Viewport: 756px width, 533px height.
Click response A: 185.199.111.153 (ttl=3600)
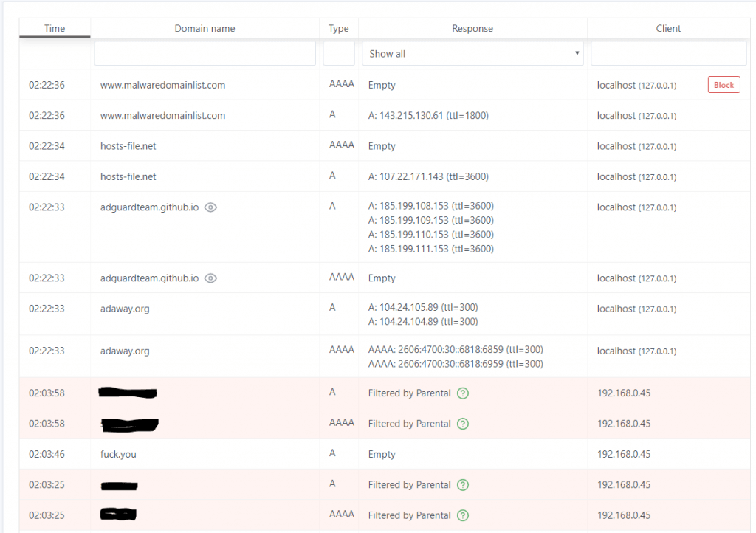[431, 249]
